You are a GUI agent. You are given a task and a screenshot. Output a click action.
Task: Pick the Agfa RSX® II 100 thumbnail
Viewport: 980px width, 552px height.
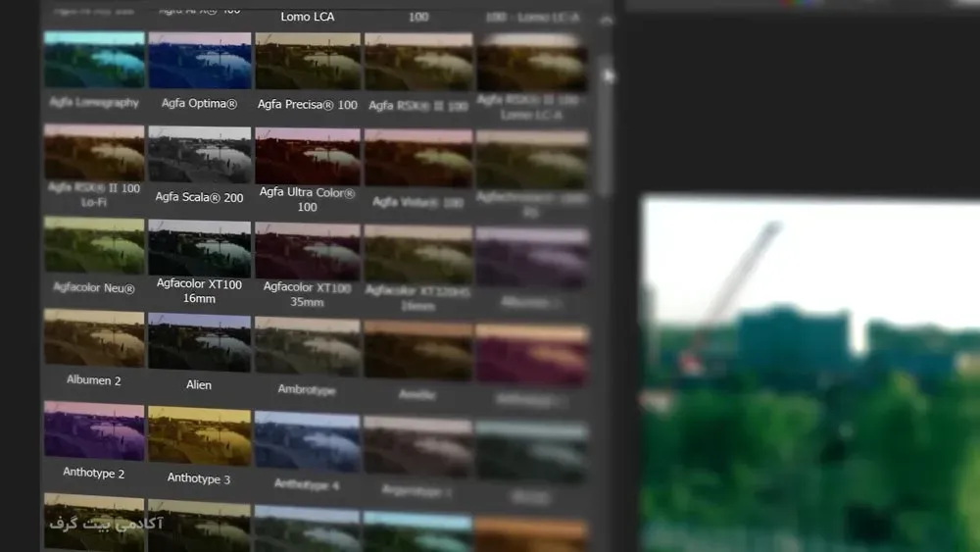(418, 63)
